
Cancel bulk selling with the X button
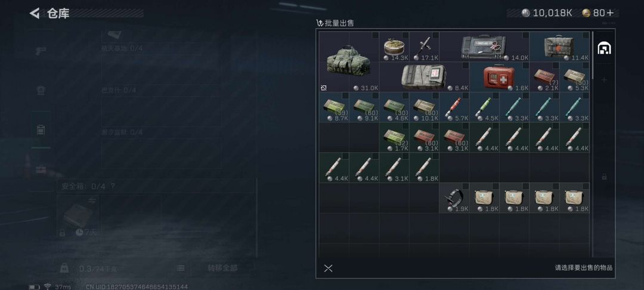[x=328, y=269]
